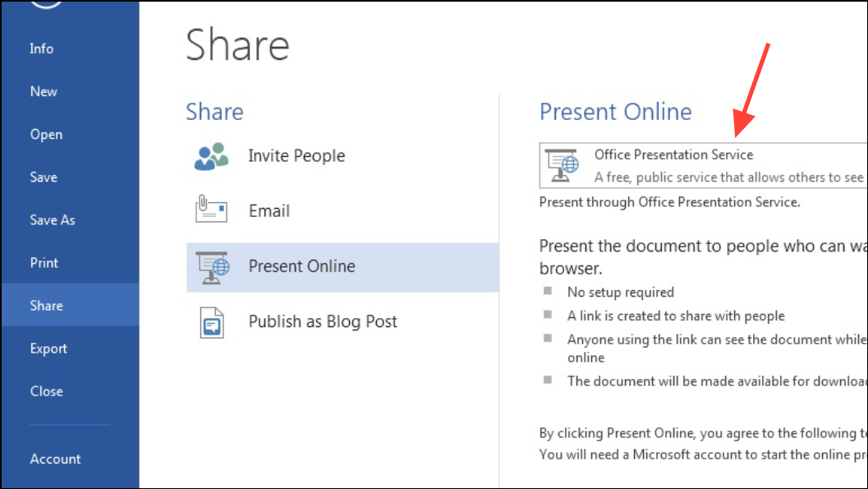Click the Publish as Blog Post icon

211,322
